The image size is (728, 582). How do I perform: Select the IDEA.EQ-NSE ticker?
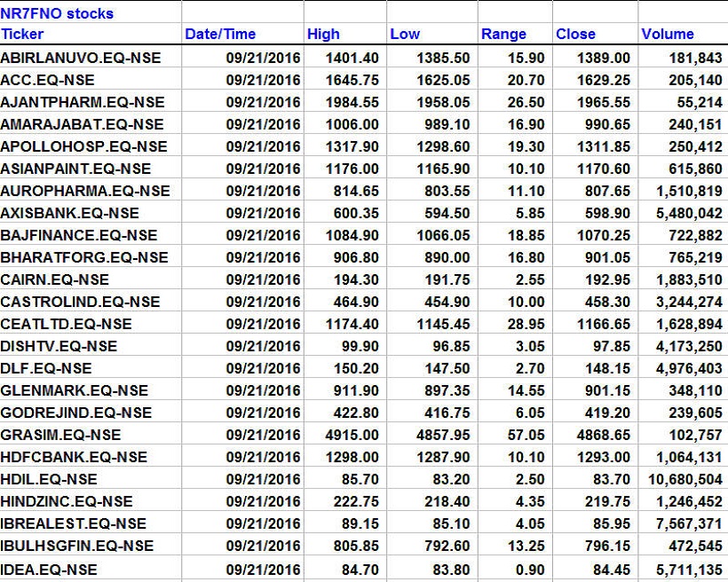tap(49, 570)
